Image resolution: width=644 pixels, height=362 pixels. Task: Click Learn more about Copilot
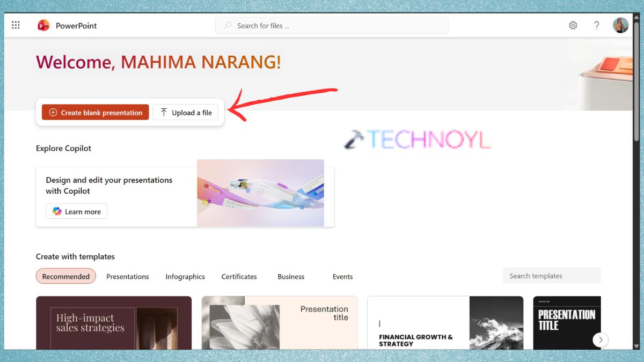[x=76, y=211]
